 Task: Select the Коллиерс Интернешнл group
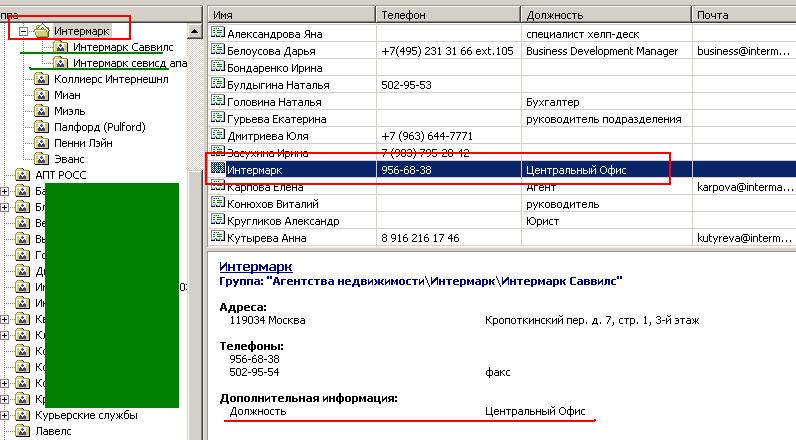[x=111, y=79]
